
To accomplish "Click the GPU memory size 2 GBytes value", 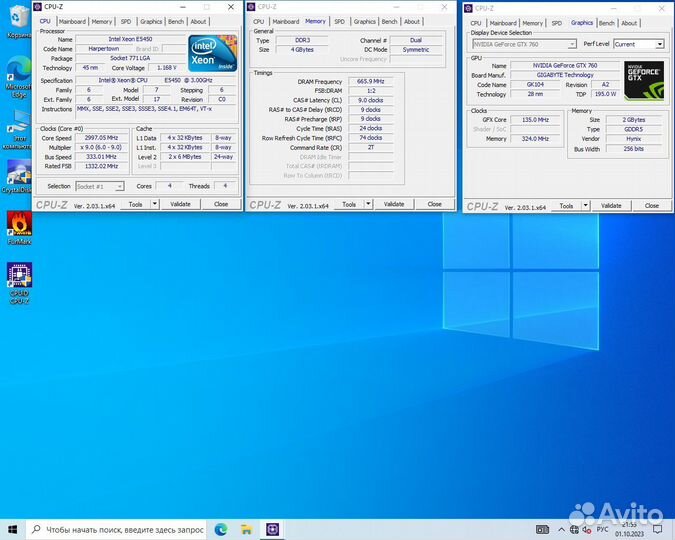I will [x=634, y=120].
